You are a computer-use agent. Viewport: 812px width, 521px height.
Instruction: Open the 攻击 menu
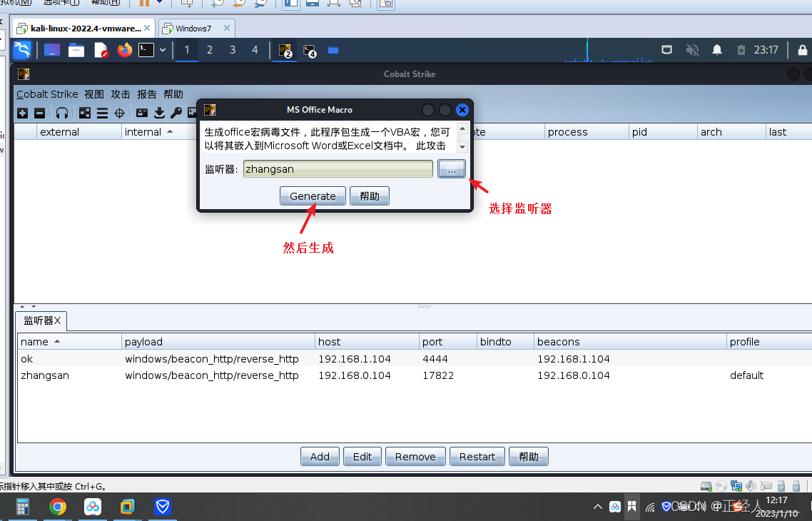[x=121, y=94]
